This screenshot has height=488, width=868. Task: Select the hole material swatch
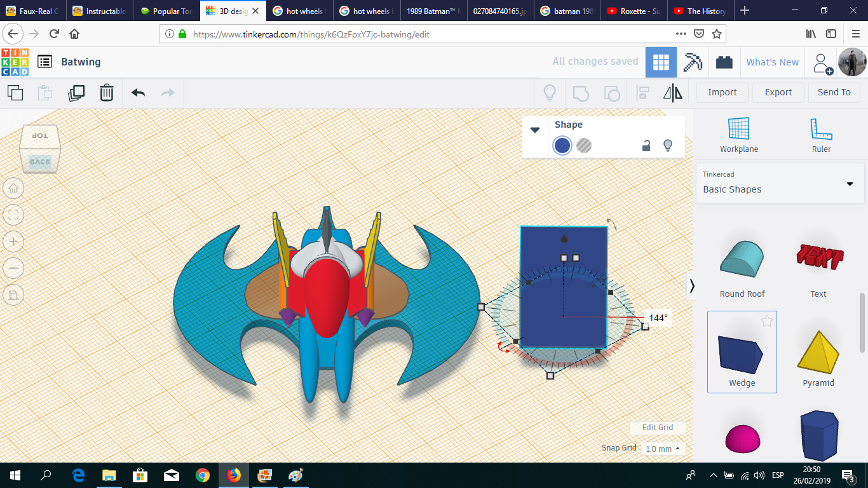tap(583, 146)
